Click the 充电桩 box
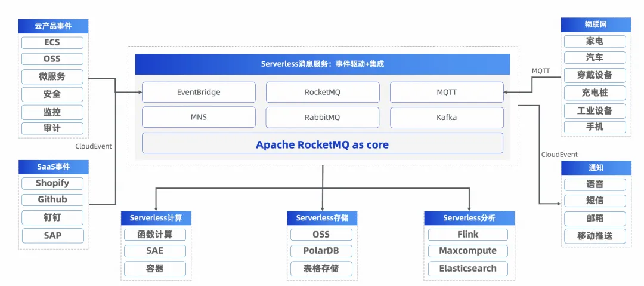This screenshot has width=644, height=286. pos(595,93)
